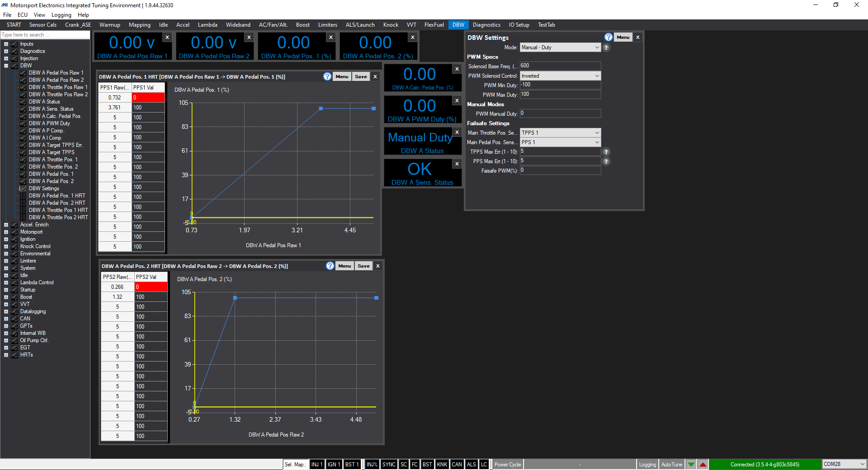Close the DBW A Pedal Pos Raw 1 gauge
This screenshot has width=868, height=470.
point(167,38)
